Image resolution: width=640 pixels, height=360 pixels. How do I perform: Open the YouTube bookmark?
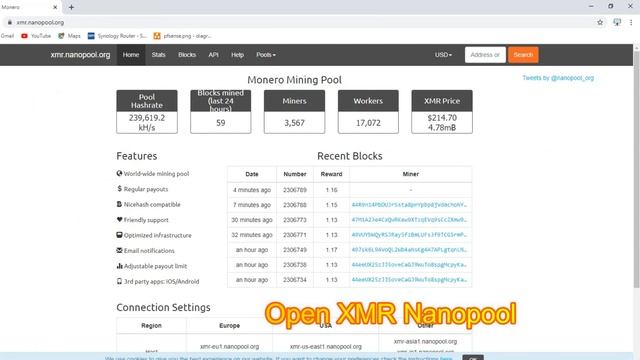point(36,36)
